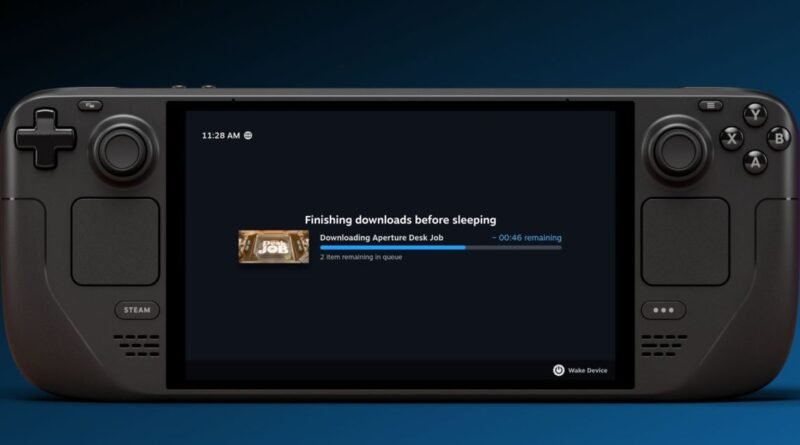The image size is (800, 445).
Task: Click the Aperture Desk Job download progress bar
Action: (x=441, y=248)
